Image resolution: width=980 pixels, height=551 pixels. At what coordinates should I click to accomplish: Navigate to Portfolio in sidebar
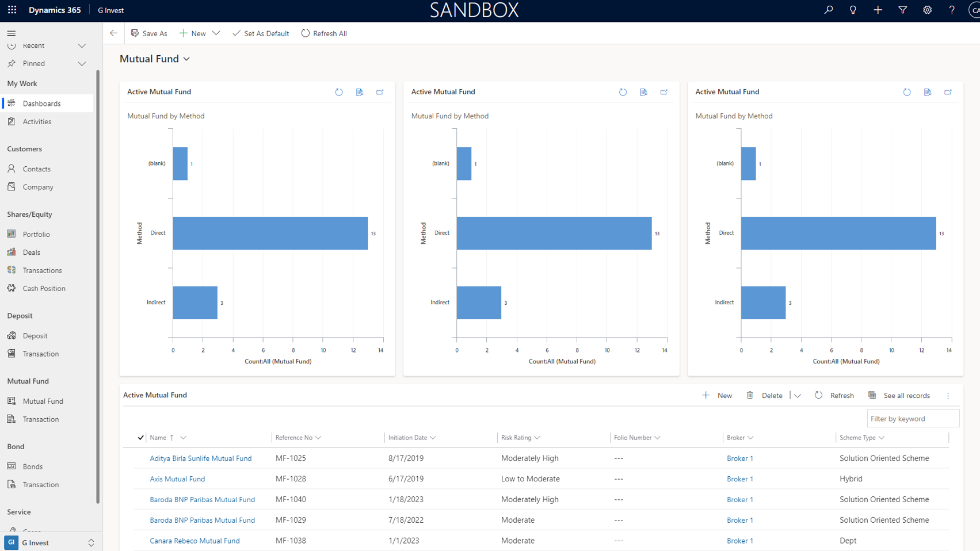36,234
